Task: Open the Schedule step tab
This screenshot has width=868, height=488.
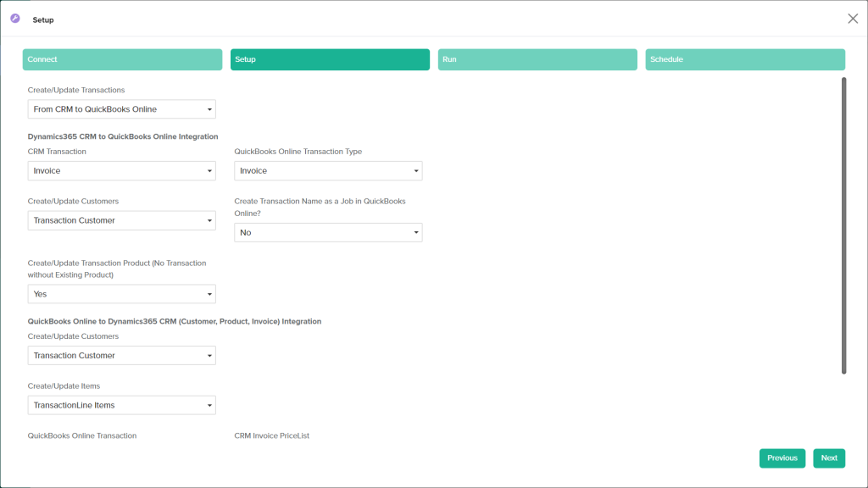Action: click(x=745, y=59)
